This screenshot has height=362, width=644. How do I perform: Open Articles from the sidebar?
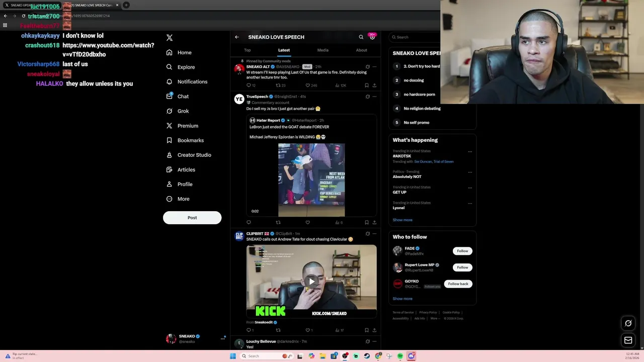click(180, 169)
